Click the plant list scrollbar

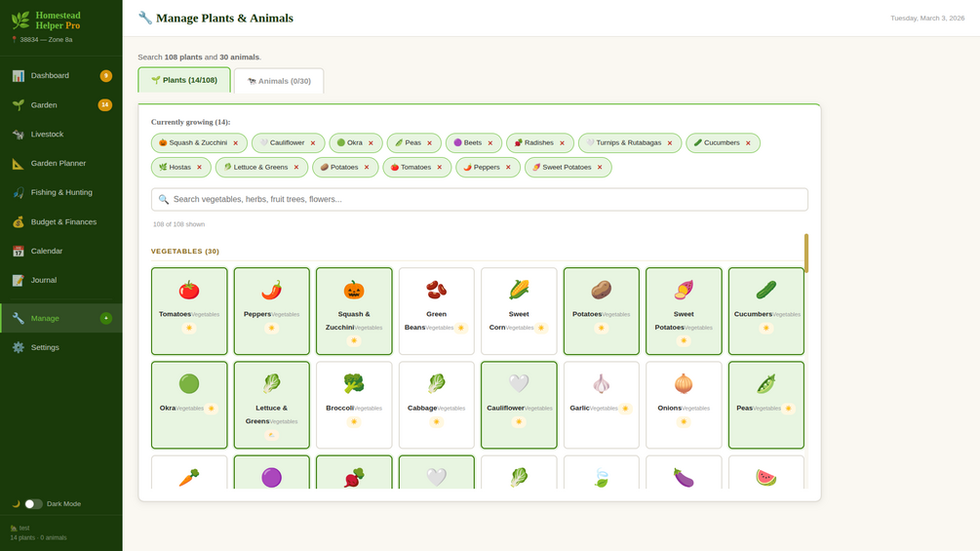pyautogui.click(x=806, y=253)
